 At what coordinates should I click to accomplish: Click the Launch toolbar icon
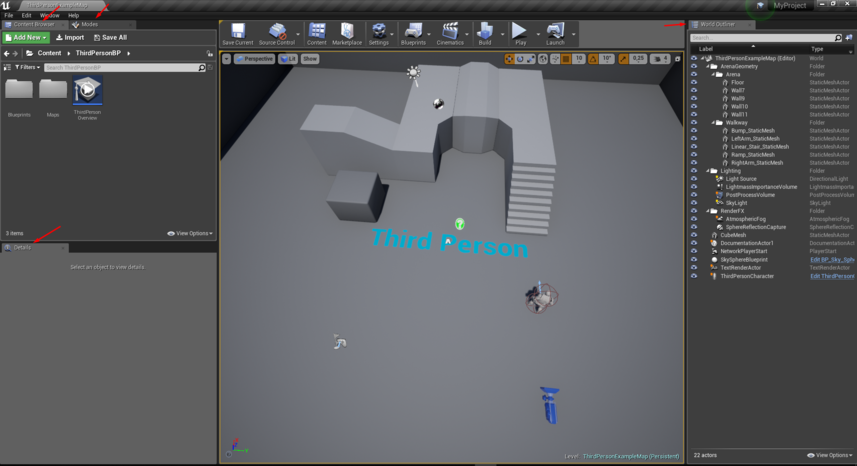click(x=555, y=34)
